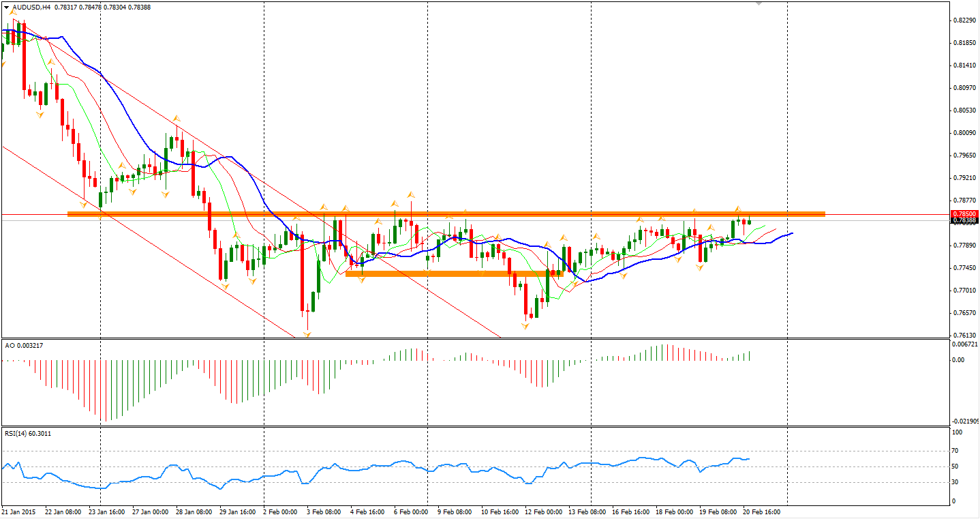Click the 28 Jan 08:00 time label
The image size is (980, 519).
[194, 511]
